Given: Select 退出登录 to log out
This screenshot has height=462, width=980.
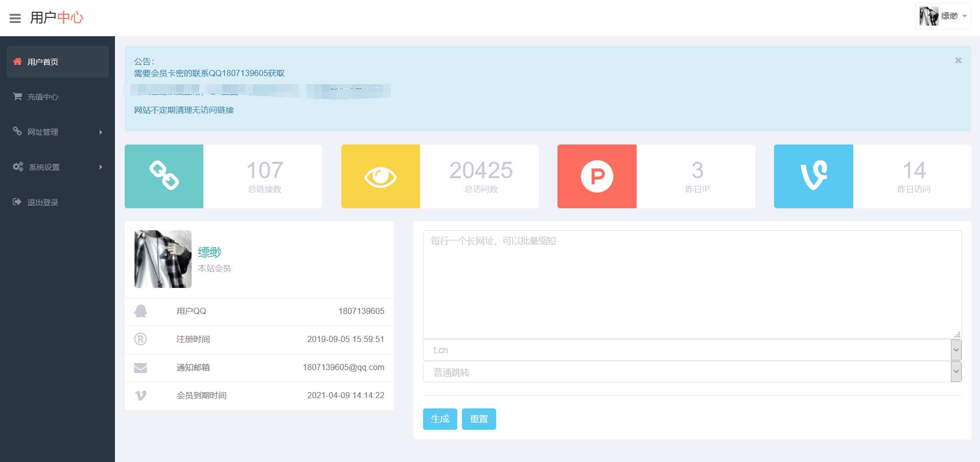Looking at the screenshot, I should point(58,202).
